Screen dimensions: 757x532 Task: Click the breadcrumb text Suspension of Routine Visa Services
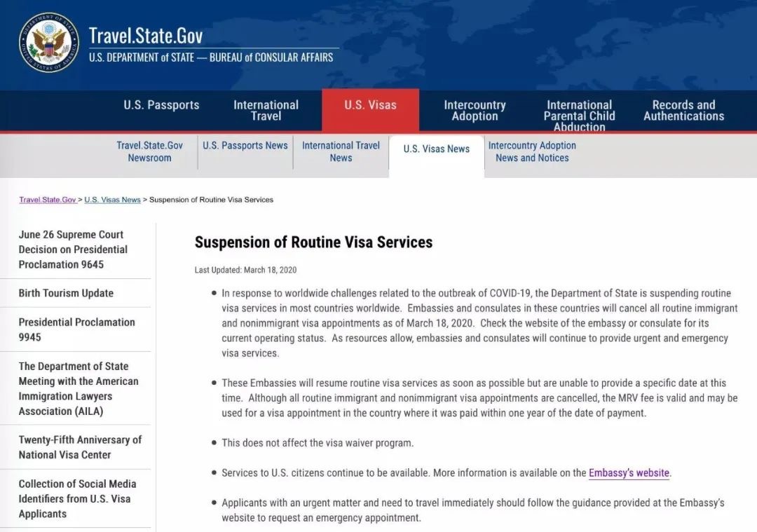click(x=212, y=200)
